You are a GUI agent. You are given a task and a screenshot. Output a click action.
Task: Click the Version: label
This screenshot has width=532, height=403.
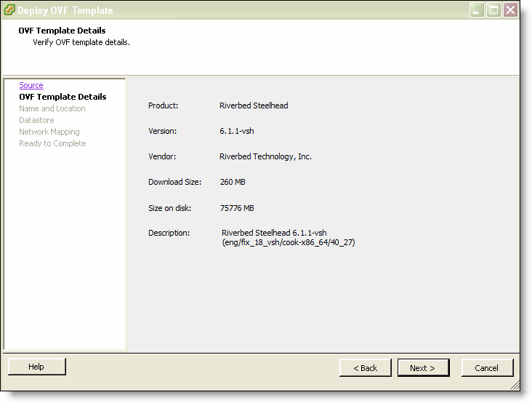click(x=163, y=131)
